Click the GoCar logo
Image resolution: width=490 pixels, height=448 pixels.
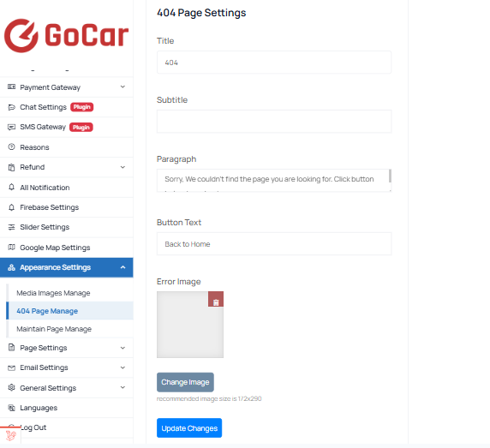pos(66,35)
